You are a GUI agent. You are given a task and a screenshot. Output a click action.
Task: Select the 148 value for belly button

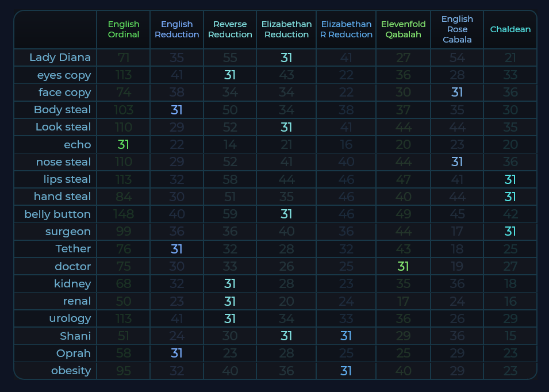124,214
